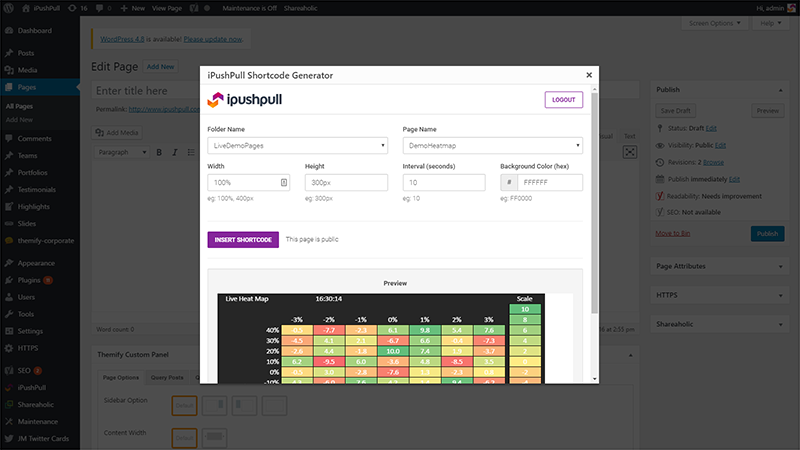The height and width of the screenshot is (450, 800).
Task: Open the updates counter showing 16
Action: [78, 8]
